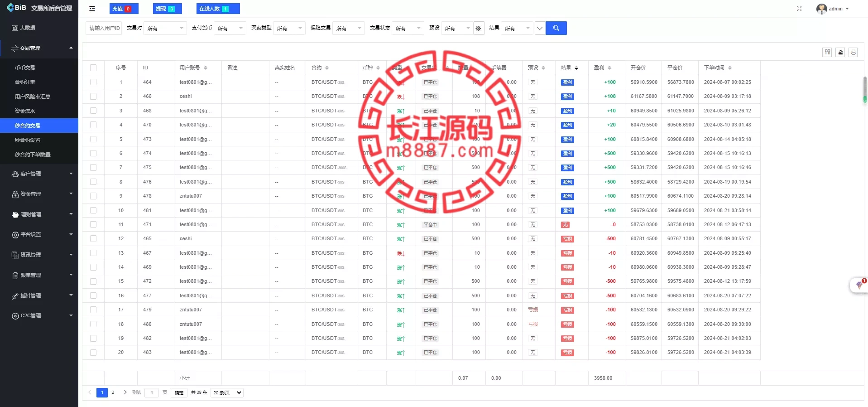
Task: Tick checkbox for row with ID 475
Action: tap(93, 167)
